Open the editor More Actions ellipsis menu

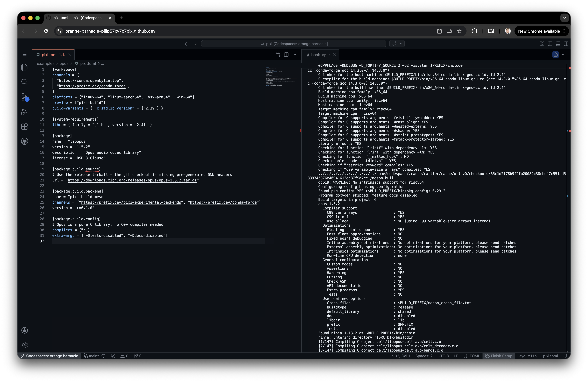pos(294,55)
